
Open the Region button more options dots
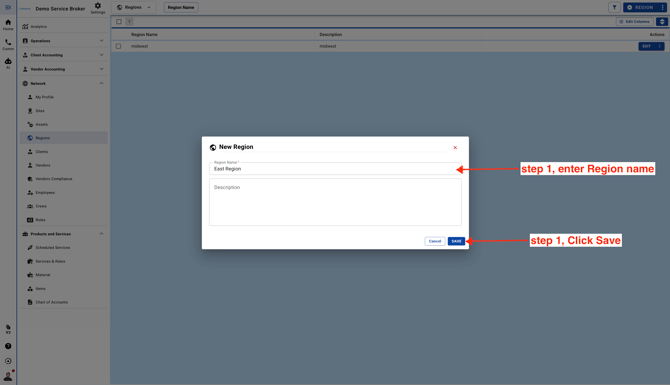[662, 7]
